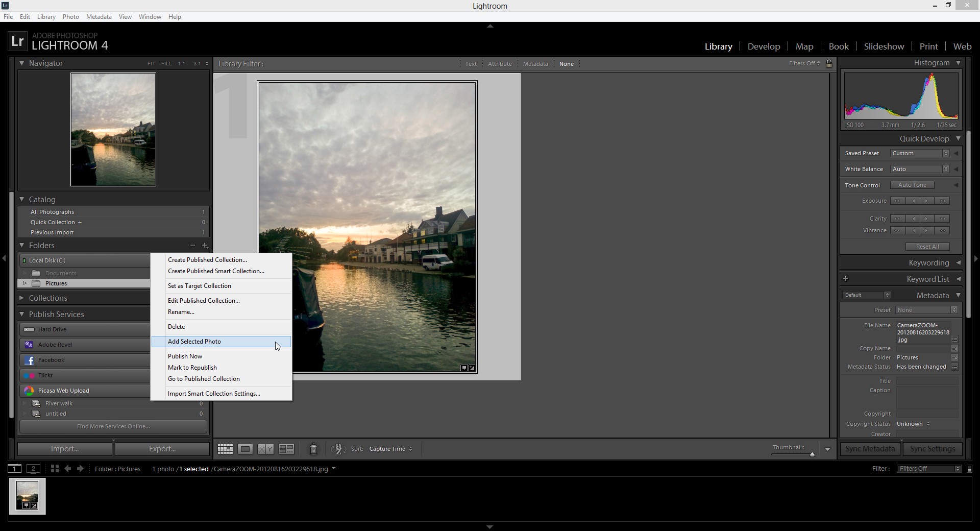
Task: Open Survey view icon in toolbar
Action: 286,449
